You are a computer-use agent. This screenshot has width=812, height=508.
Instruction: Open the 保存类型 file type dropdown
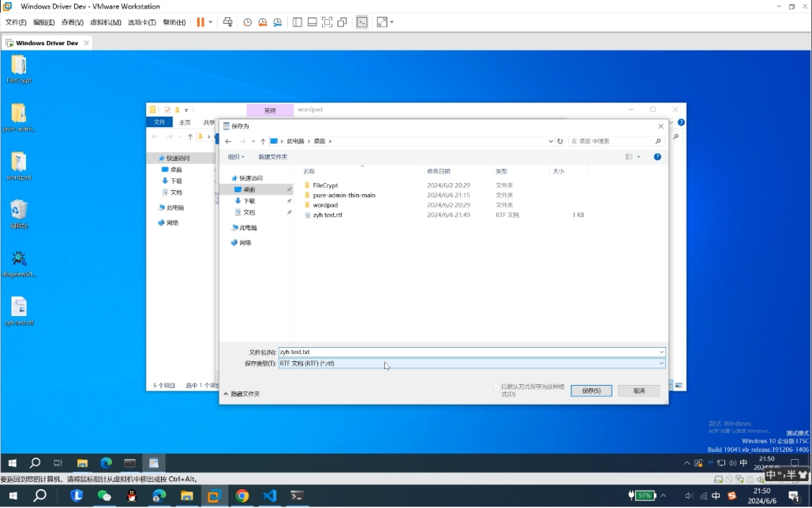coord(471,364)
